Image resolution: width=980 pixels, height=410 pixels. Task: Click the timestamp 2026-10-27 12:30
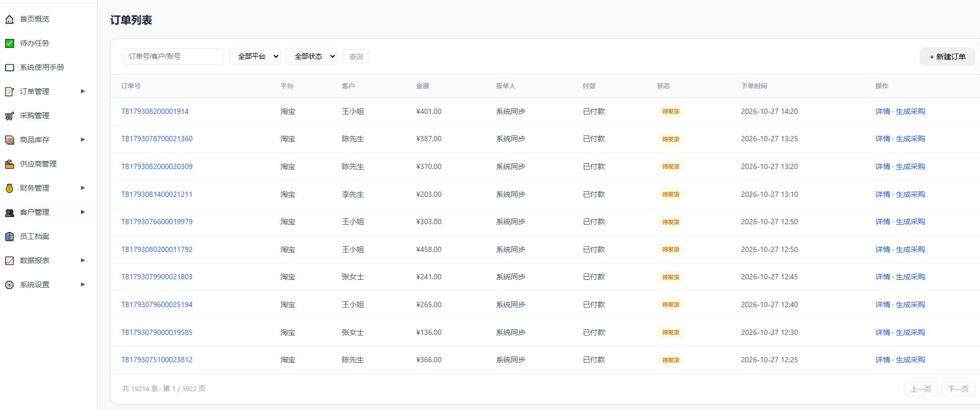769,332
